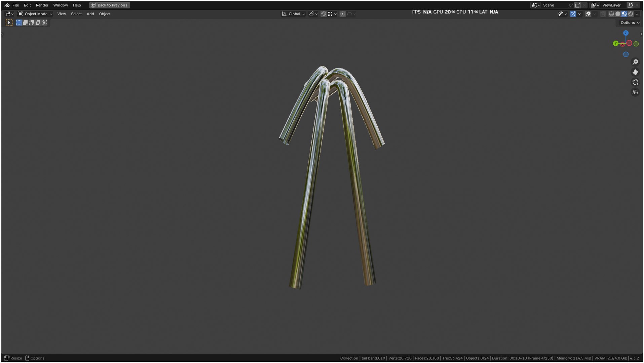Screen dimensions: 644x363
Task: Open the viewport Object menu
Action: 105,14
